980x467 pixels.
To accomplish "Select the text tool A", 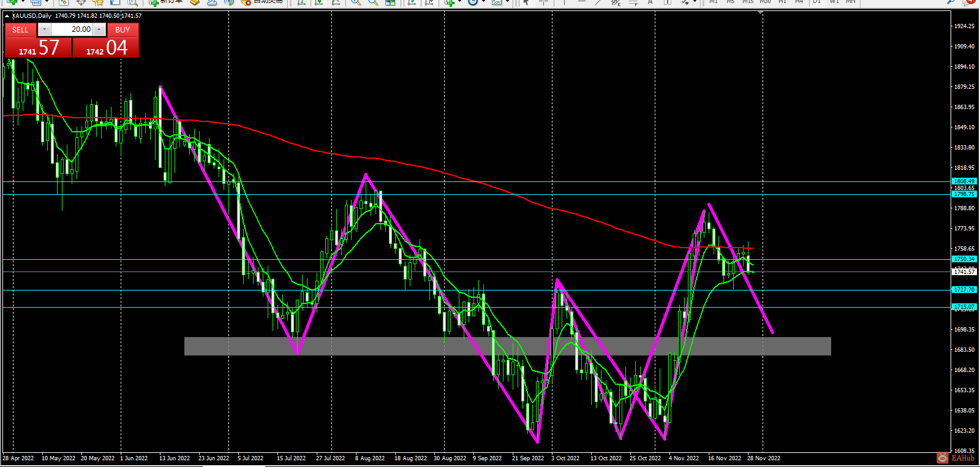I will click(650, 2).
